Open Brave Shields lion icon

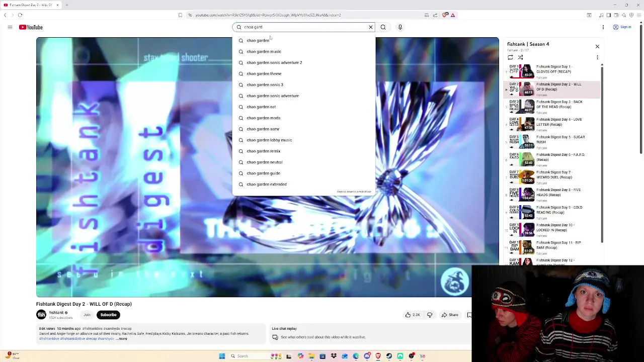[445, 15]
